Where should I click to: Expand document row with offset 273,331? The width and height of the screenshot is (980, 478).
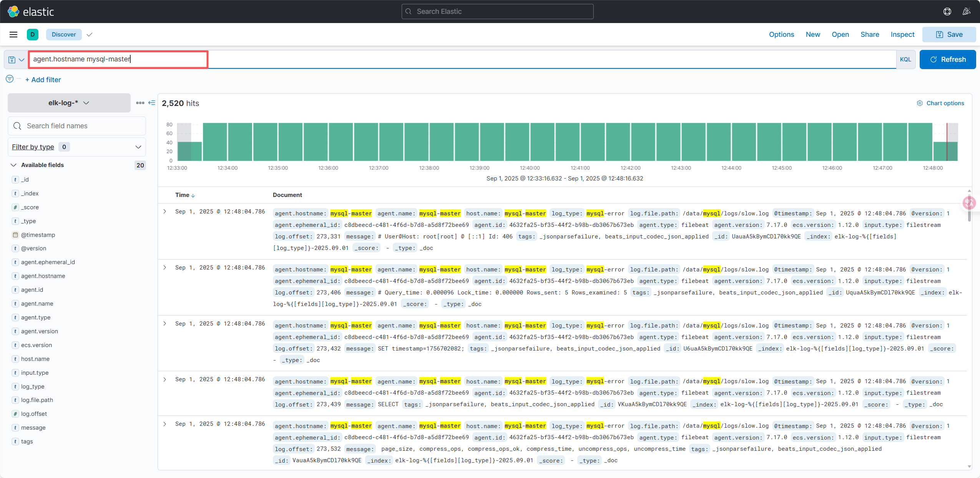point(165,212)
